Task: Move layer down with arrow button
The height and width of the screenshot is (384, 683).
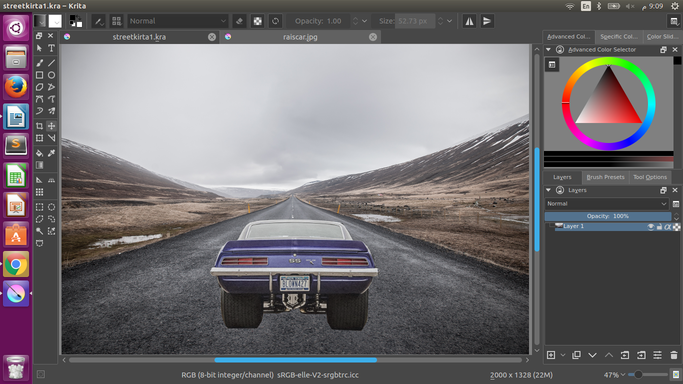Action: [x=592, y=355]
